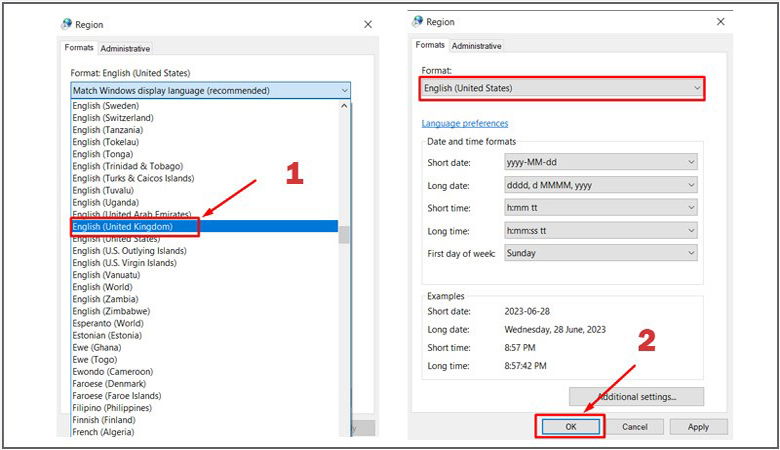The width and height of the screenshot is (780, 450).
Task: Open Additional settings dialog
Action: tap(636, 397)
